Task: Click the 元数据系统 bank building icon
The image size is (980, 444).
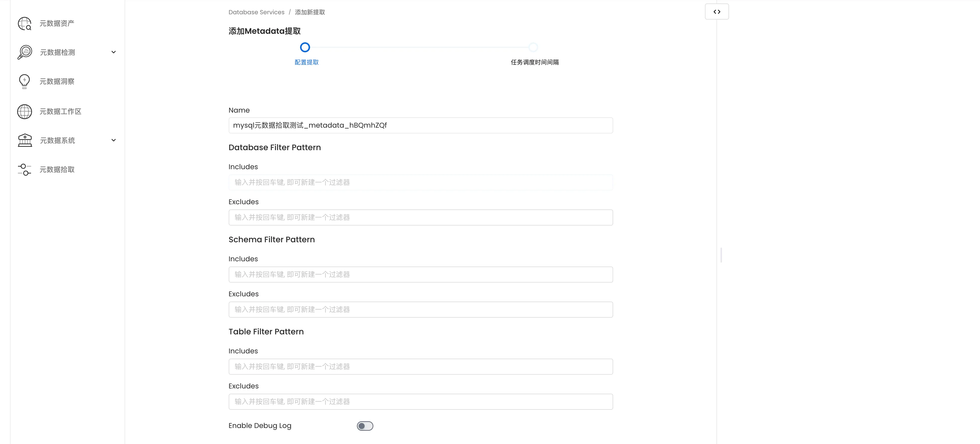Action: coord(25,140)
